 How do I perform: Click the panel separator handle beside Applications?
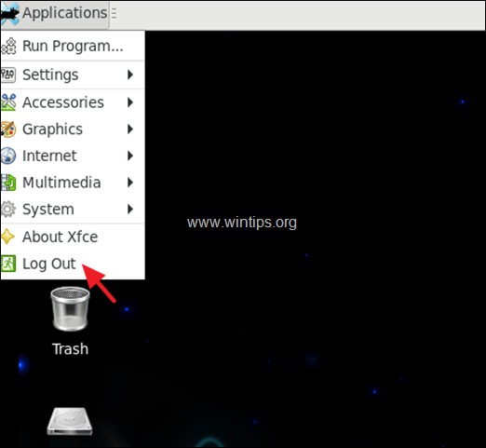[x=114, y=13]
